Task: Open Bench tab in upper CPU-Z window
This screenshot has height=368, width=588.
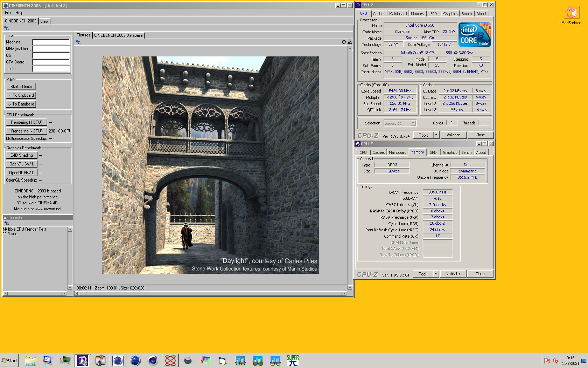Action: (467, 14)
